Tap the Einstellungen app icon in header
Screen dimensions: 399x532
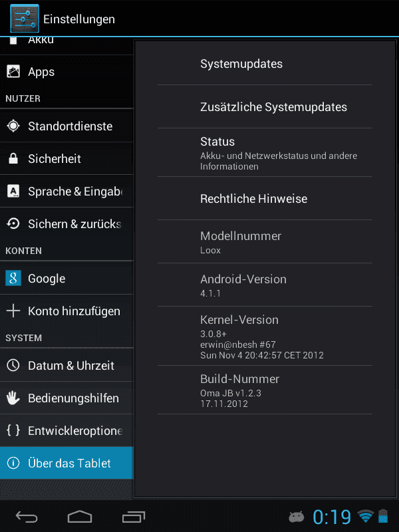[25, 19]
